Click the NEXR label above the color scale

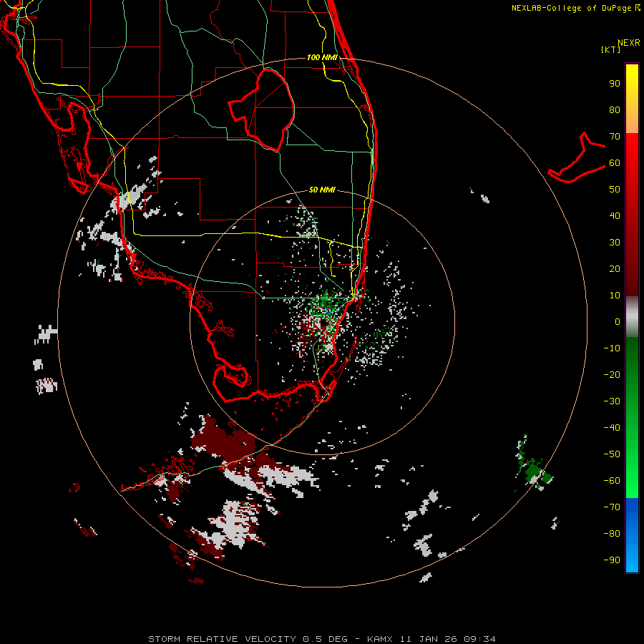tap(628, 43)
